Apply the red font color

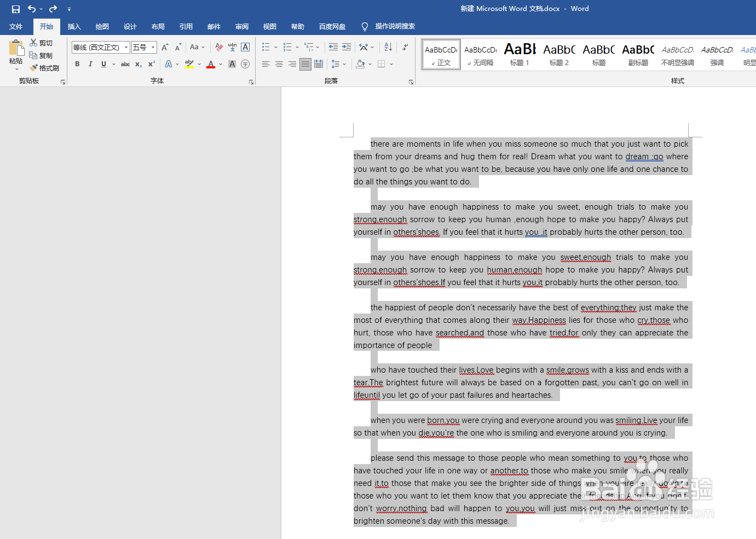[x=211, y=64]
